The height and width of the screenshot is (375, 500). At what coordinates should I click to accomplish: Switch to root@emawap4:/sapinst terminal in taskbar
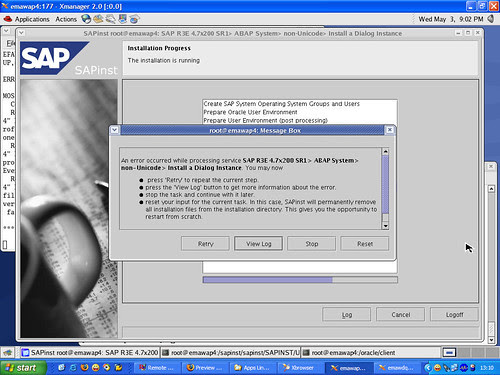tap(231, 352)
